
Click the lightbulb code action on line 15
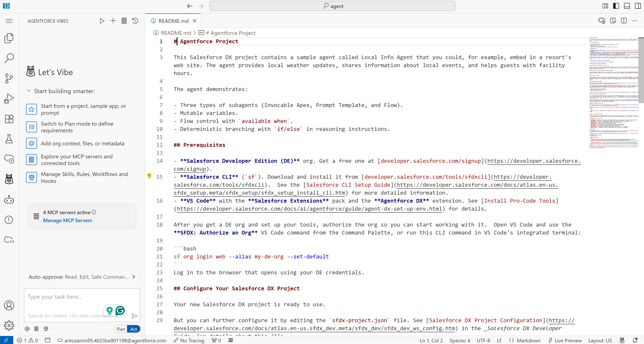(149, 176)
